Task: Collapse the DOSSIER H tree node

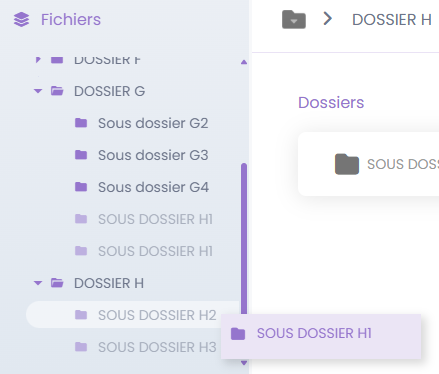Action: pyautogui.click(x=38, y=283)
